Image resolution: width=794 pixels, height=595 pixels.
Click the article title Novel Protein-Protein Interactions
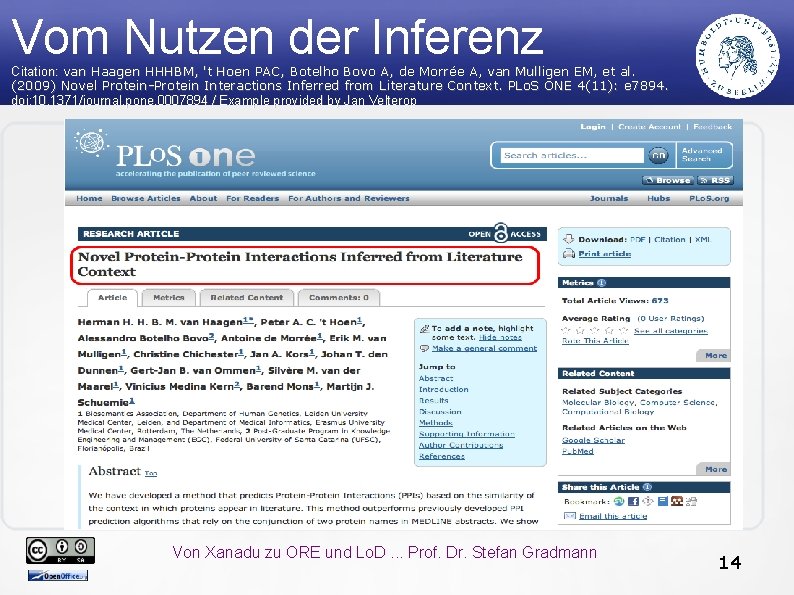[x=300, y=264]
